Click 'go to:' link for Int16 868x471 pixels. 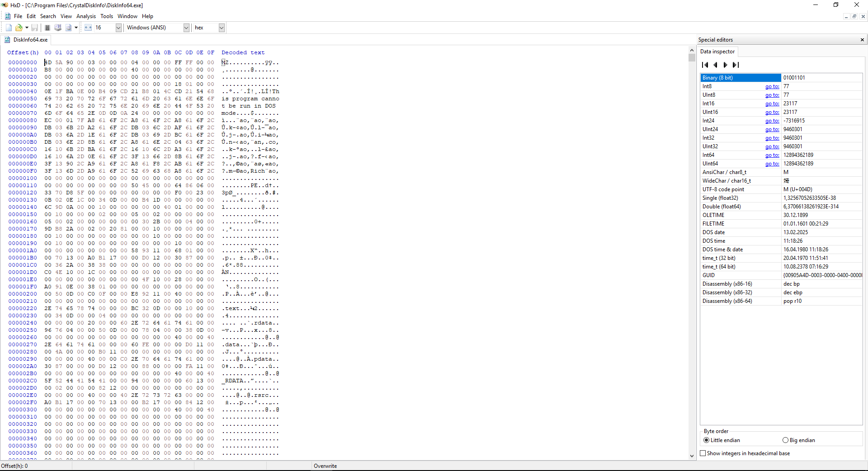(x=772, y=104)
